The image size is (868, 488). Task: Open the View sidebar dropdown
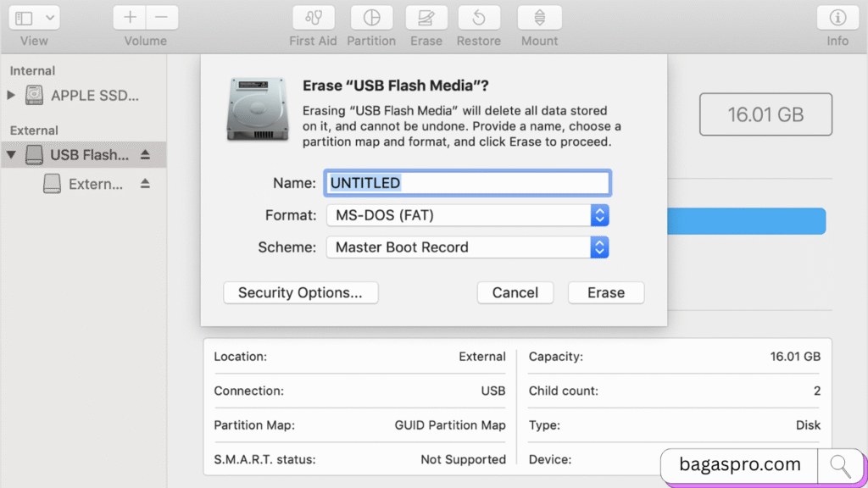pyautogui.click(x=35, y=18)
